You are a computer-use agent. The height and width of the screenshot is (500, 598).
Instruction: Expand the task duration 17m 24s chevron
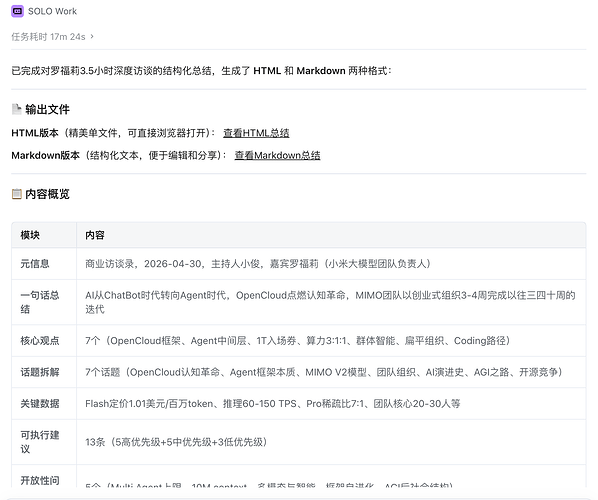92,37
